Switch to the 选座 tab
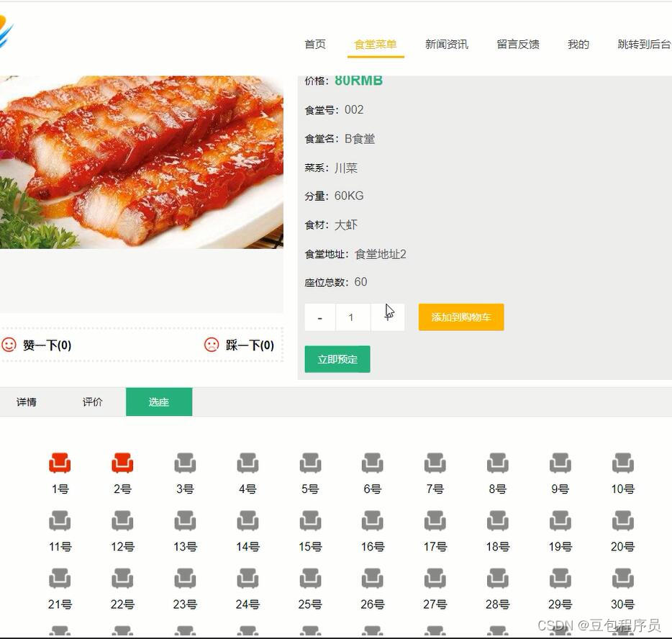The height and width of the screenshot is (639, 672). click(159, 402)
